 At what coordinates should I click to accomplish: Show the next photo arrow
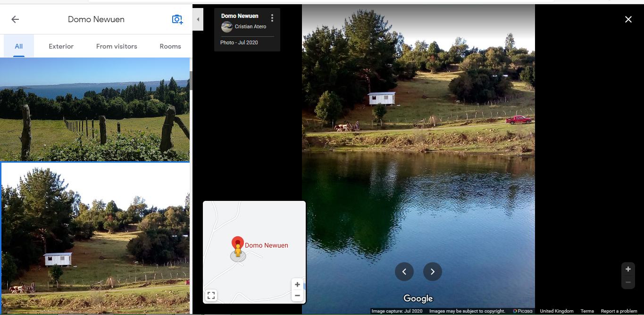coord(433,272)
